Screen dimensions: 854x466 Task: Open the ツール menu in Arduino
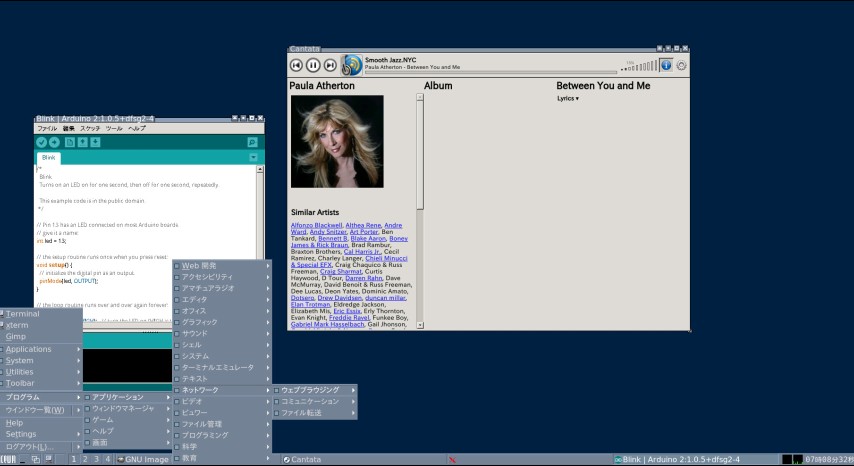pyautogui.click(x=114, y=128)
